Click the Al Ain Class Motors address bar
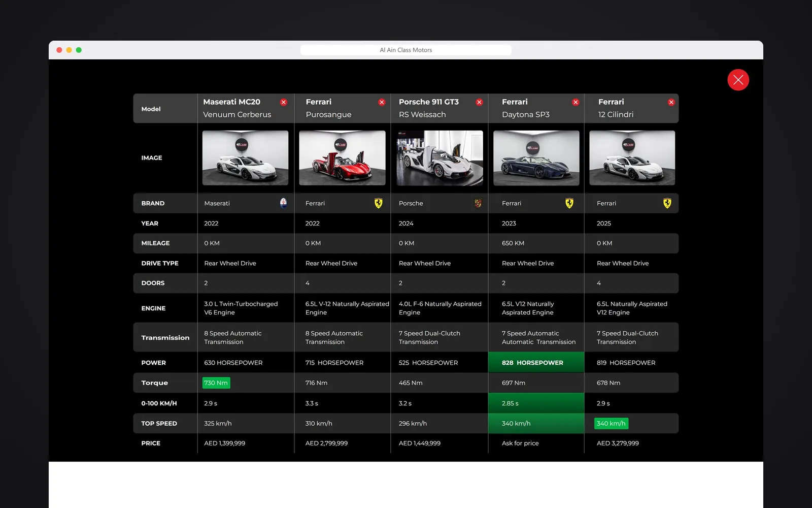The image size is (812, 508). pyautogui.click(x=406, y=50)
